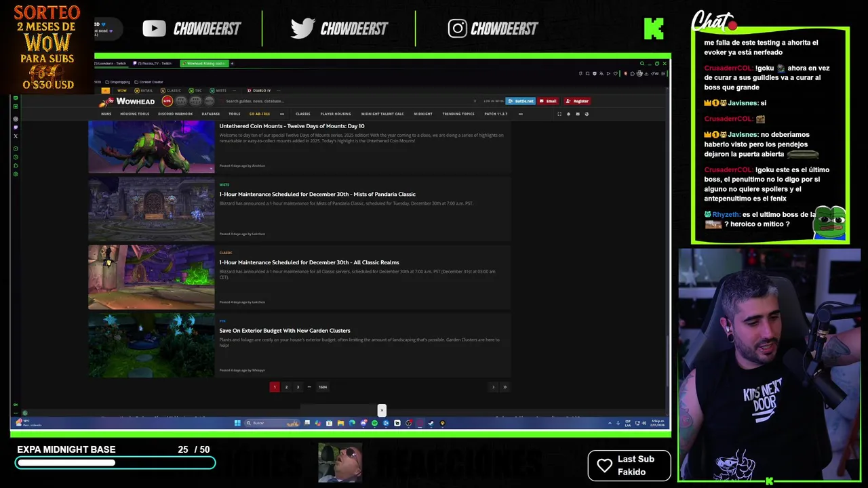The height and width of the screenshot is (488, 868).
Task: Select the TBC site tab
Action: [195, 90]
